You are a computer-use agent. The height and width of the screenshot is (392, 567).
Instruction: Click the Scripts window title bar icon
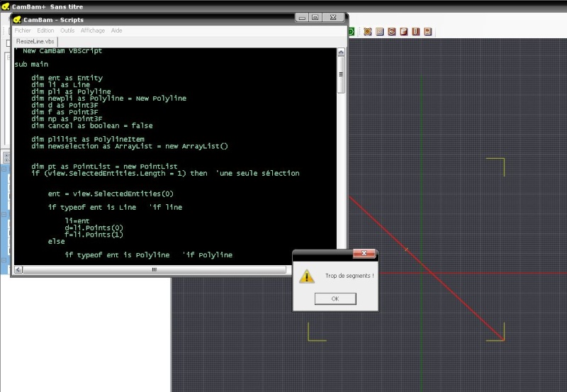coord(17,20)
